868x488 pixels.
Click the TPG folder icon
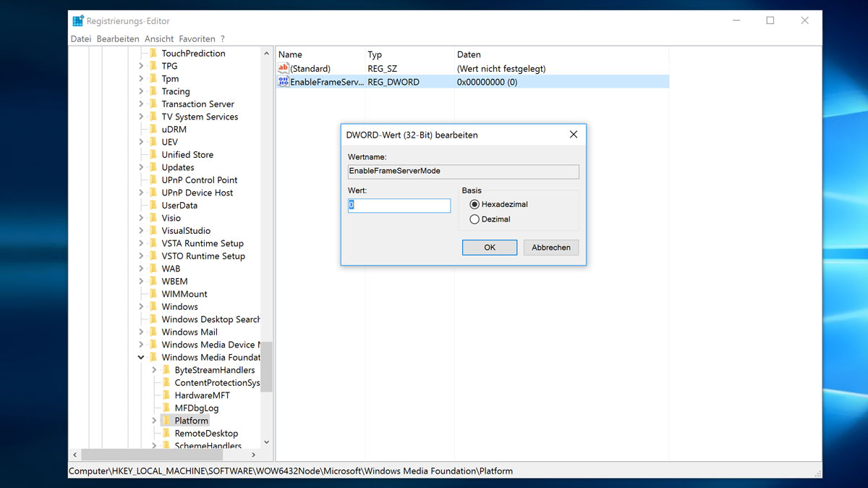point(153,66)
